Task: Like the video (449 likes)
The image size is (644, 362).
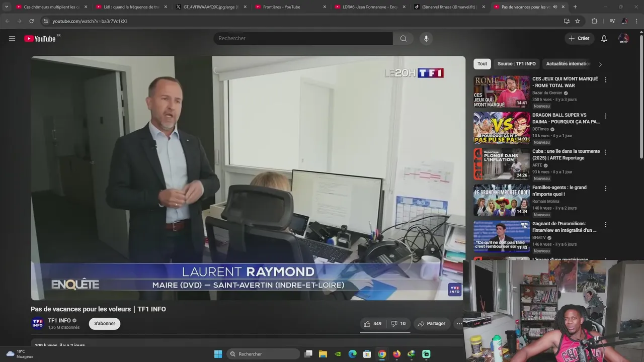Action: click(373, 324)
